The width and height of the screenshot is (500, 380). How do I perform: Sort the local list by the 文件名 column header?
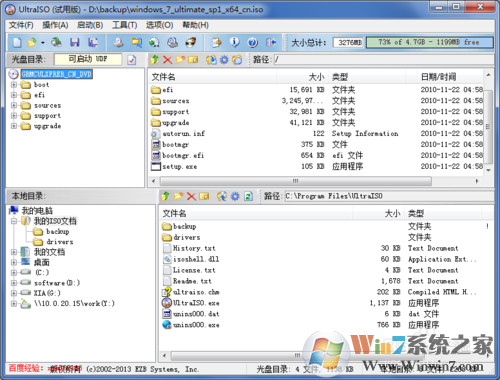click(256, 213)
